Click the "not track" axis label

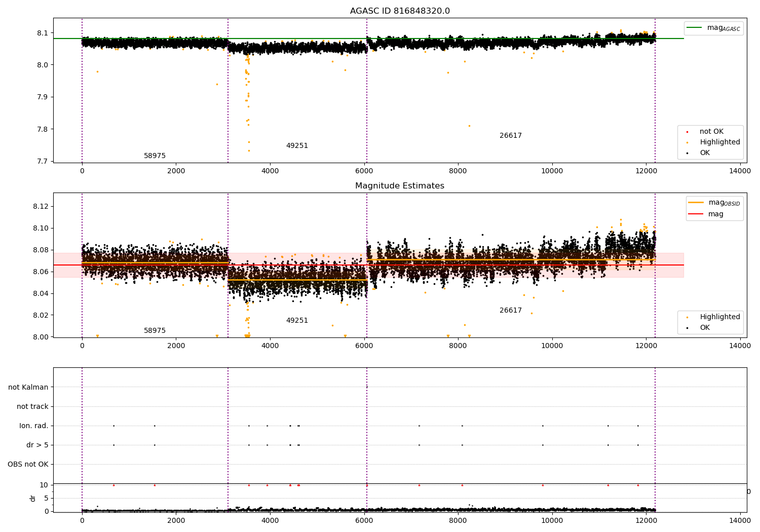[x=32, y=407]
